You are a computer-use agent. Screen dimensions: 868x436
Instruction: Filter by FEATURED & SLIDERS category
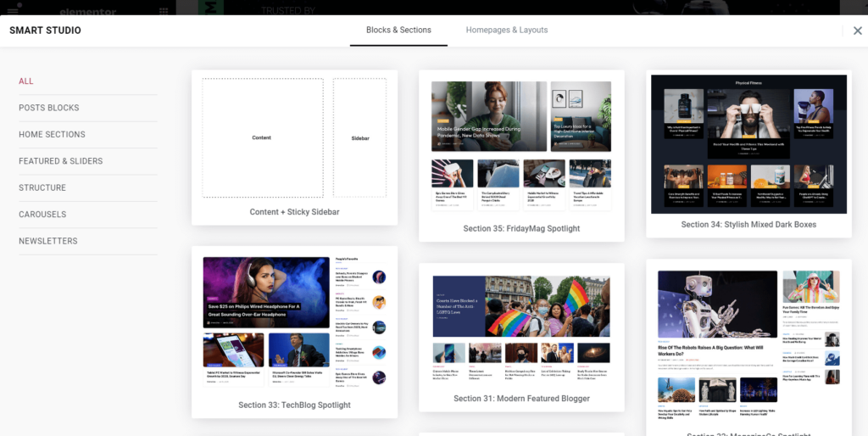(x=61, y=160)
